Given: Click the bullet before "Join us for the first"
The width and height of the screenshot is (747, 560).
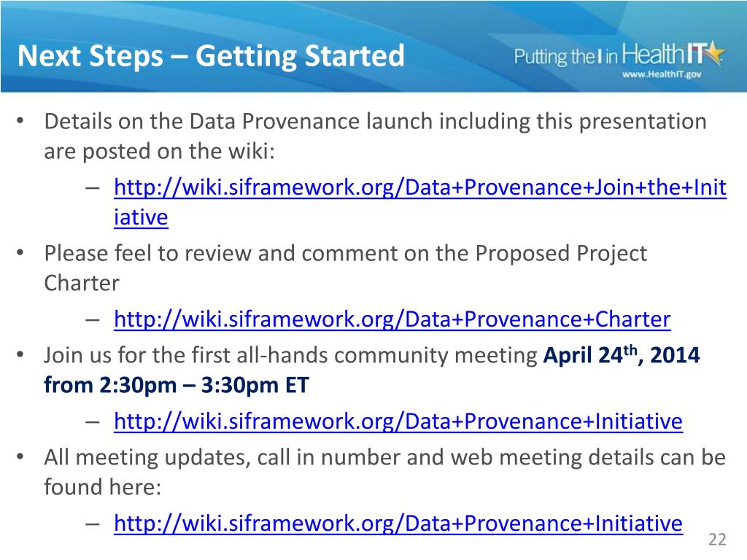Looking at the screenshot, I should [20, 354].
